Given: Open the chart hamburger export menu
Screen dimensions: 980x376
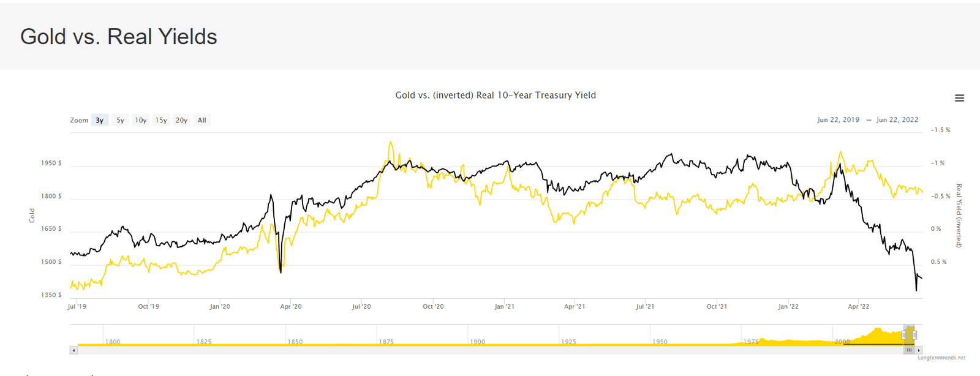Looking at the screenshot, I should 959,97.
